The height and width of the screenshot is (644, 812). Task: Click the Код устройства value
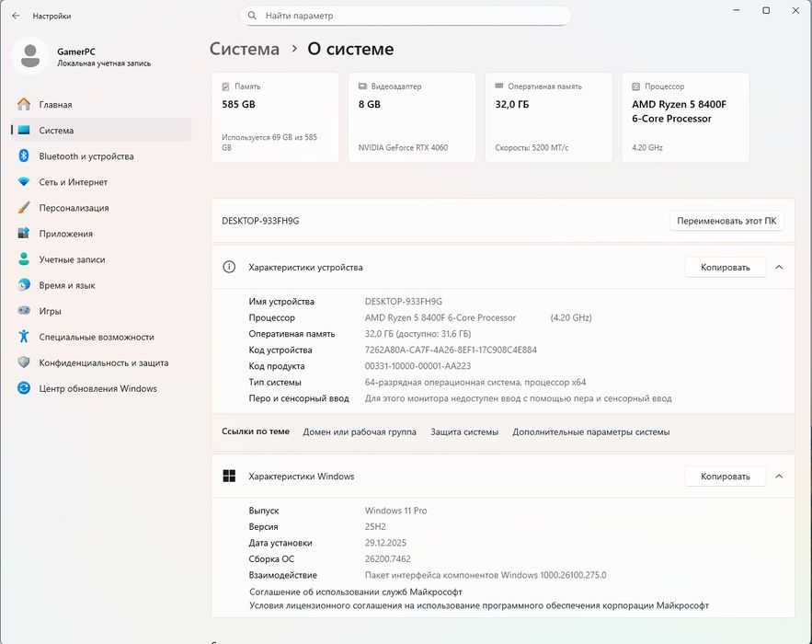[451, 350]
